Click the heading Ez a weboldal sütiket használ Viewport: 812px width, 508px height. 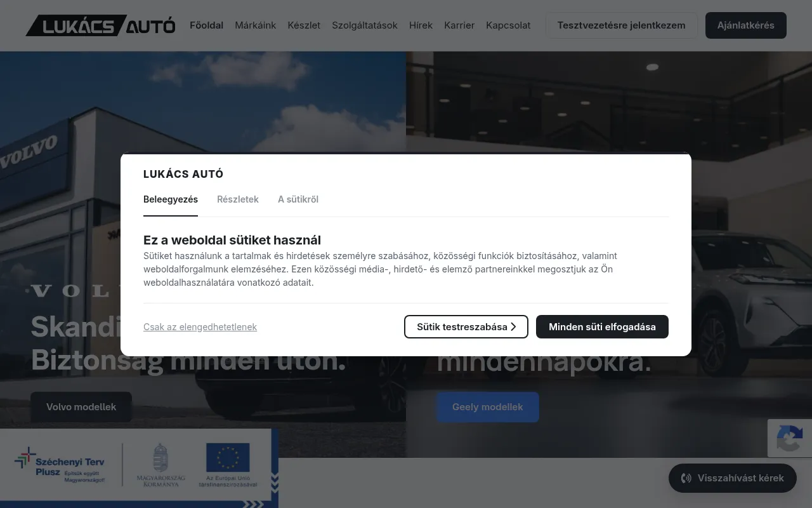coord(232,240)
